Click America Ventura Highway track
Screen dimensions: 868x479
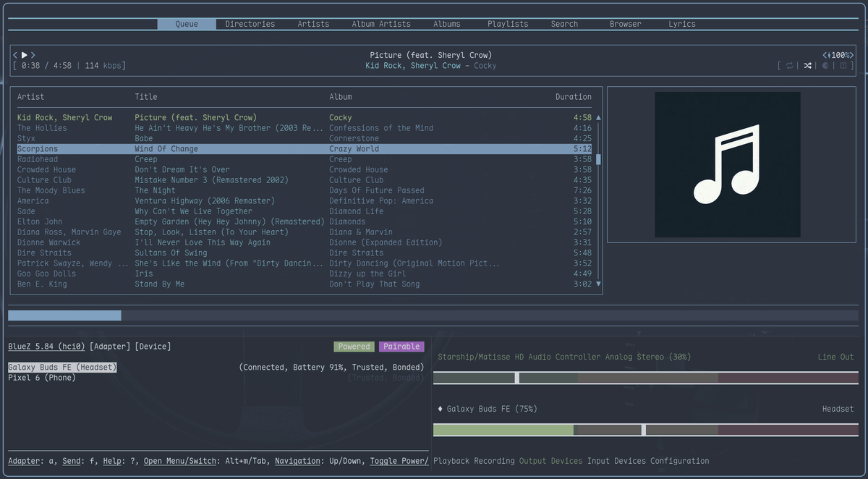click(x=305, y=200)
